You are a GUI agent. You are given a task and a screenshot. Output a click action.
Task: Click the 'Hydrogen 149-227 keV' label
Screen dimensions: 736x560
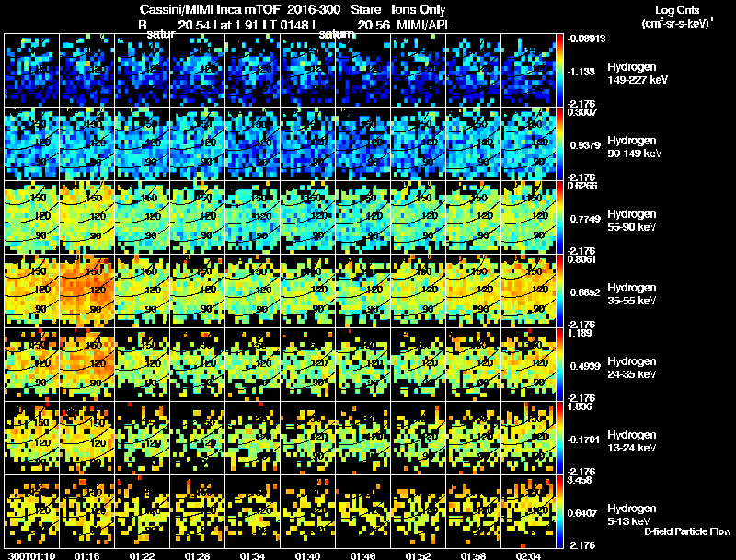(x=638, y=74)
